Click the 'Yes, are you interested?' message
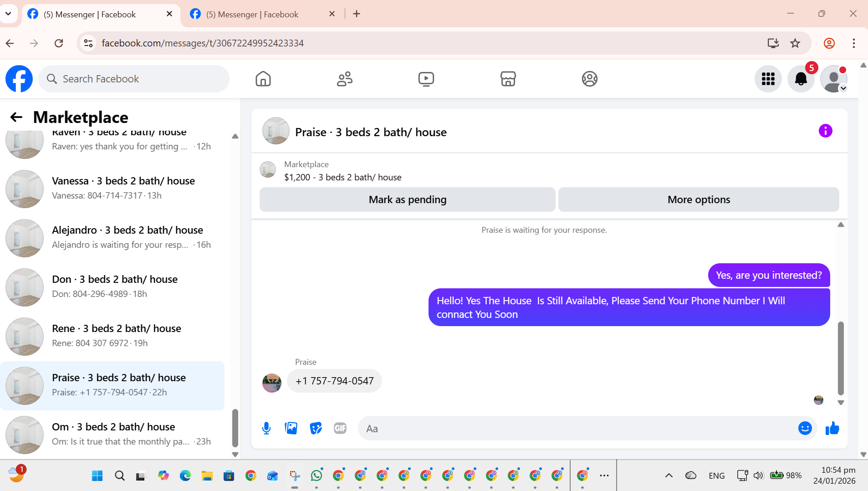Viewport: 868px width, 491px height. click(769, 275)
